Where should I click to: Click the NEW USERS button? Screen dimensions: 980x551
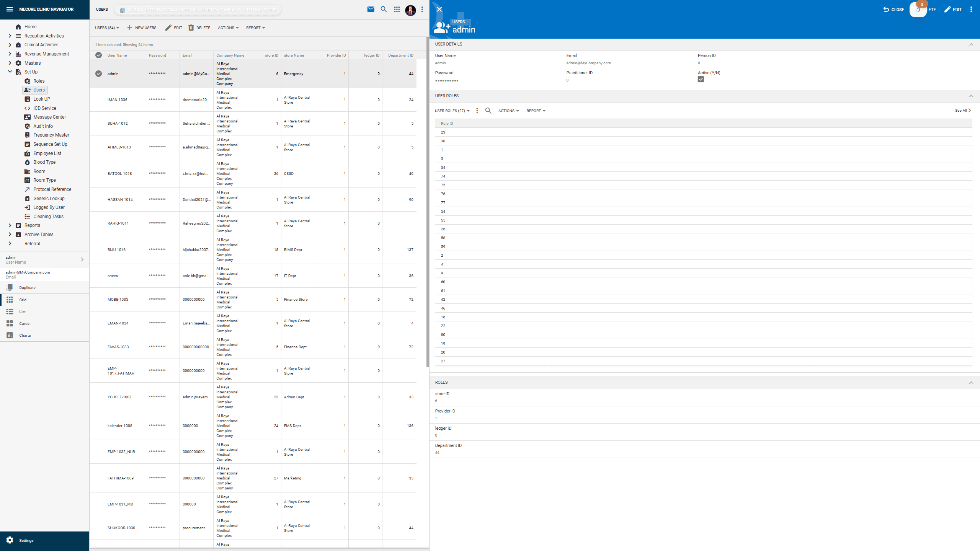pyautogui.click(x=142, y=28)
